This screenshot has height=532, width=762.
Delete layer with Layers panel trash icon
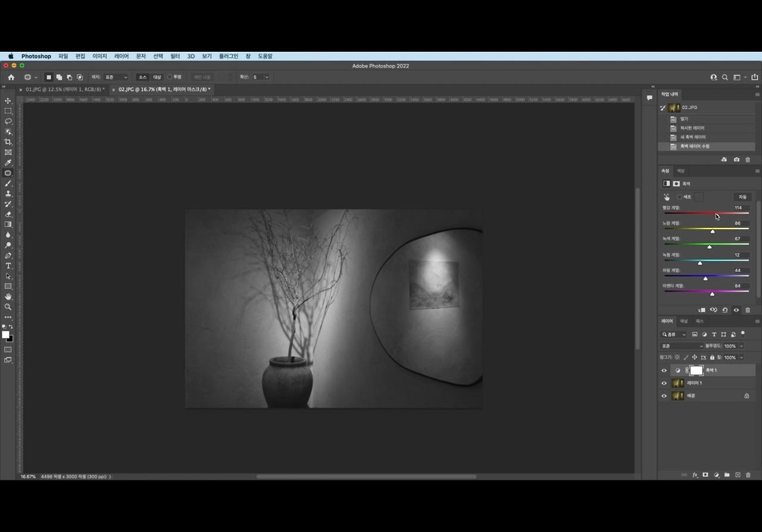[x=748, y=475]
